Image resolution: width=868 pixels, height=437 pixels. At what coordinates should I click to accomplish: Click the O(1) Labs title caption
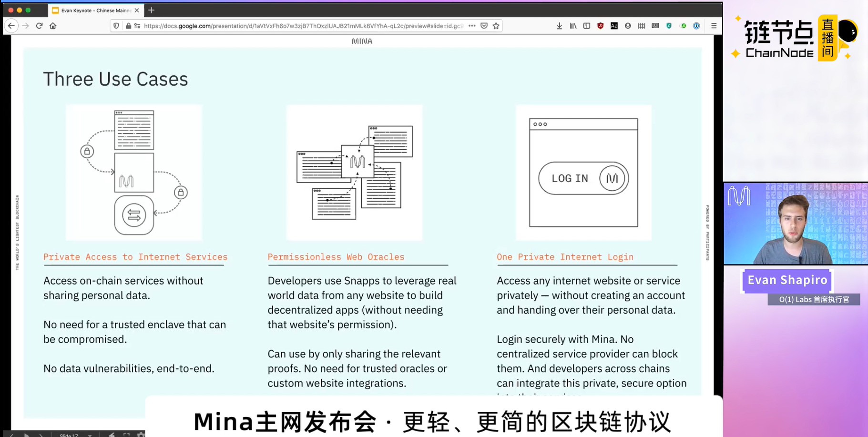[814, 299]
